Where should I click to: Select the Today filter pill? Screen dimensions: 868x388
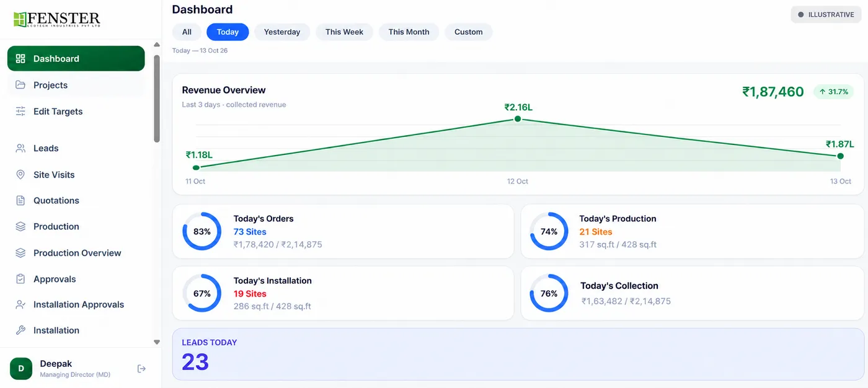pos(228,32)
